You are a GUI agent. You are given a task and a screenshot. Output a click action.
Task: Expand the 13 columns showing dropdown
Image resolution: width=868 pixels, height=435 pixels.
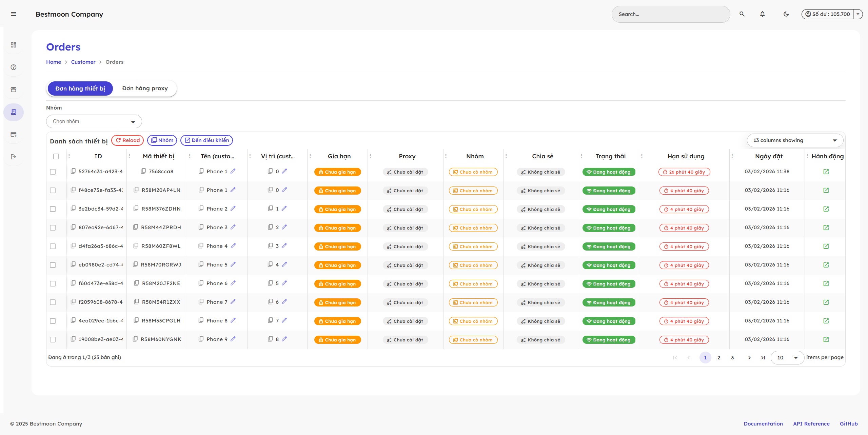795,140
